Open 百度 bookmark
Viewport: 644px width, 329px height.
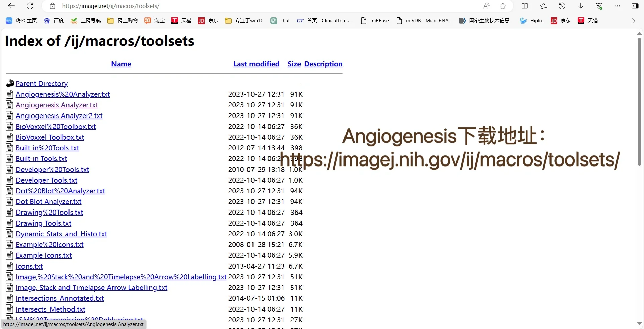[54, 21]
